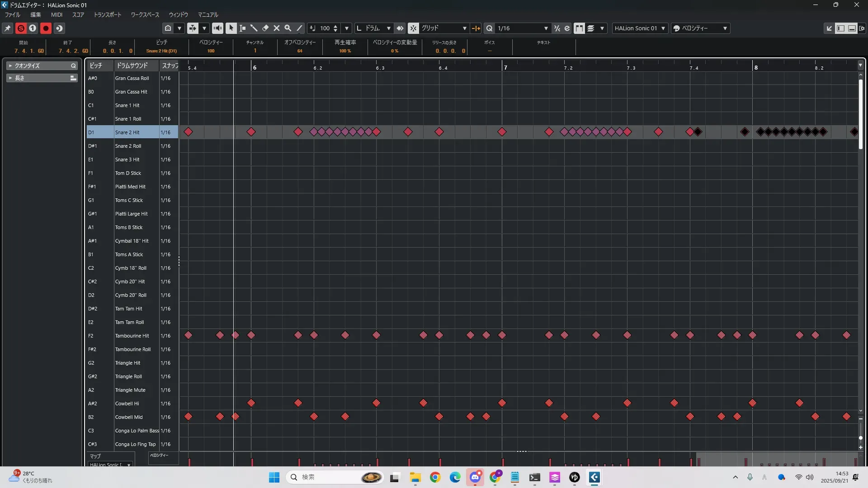This screenshot has height=488, width=868.
Task: Toggle Acoustic Feedback speaker button
Action: [x=217, y=28]
